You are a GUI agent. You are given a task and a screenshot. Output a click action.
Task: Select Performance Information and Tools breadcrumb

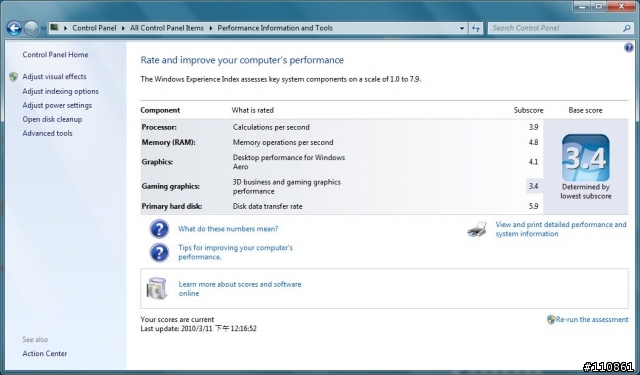coord(275,28)
